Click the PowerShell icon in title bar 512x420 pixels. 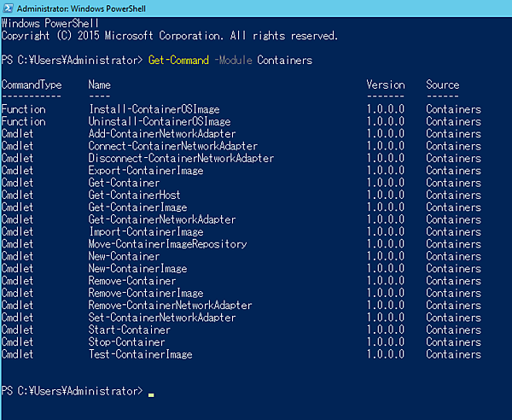(x=9, y=9)
